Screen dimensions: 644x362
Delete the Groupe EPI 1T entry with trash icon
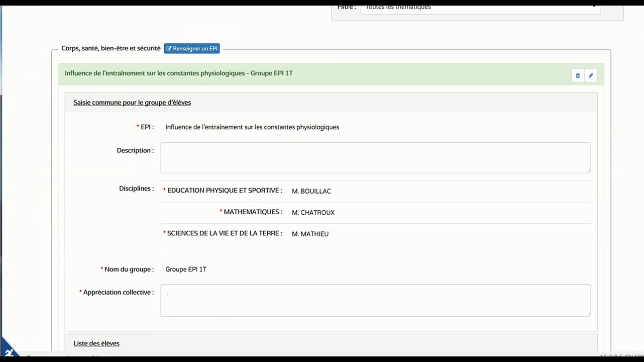point(578,75)
